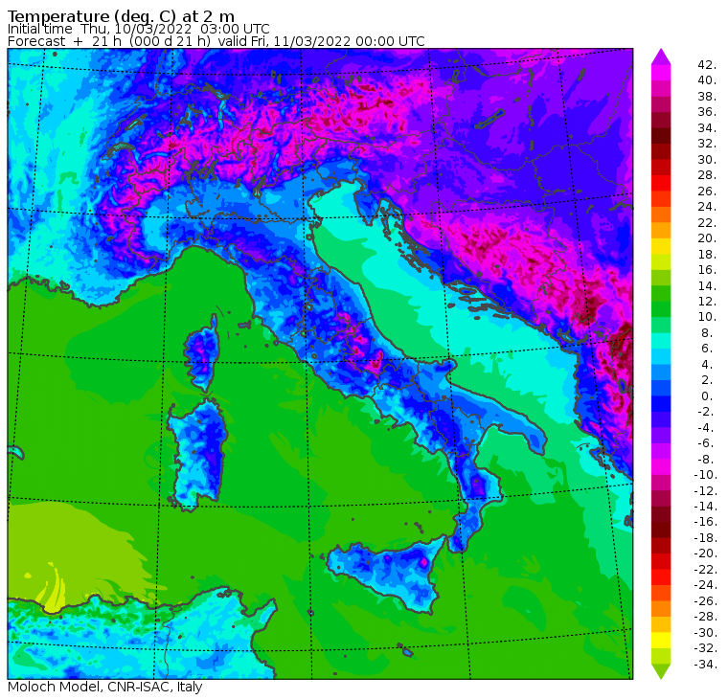Click the island of Sicily on the map
This screenshot has height=700, width=728.
(x=388, y=574)
